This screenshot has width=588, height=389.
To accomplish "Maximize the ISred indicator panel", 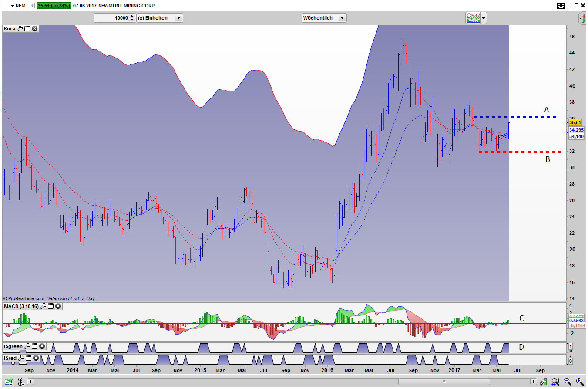I will (27, 358).
